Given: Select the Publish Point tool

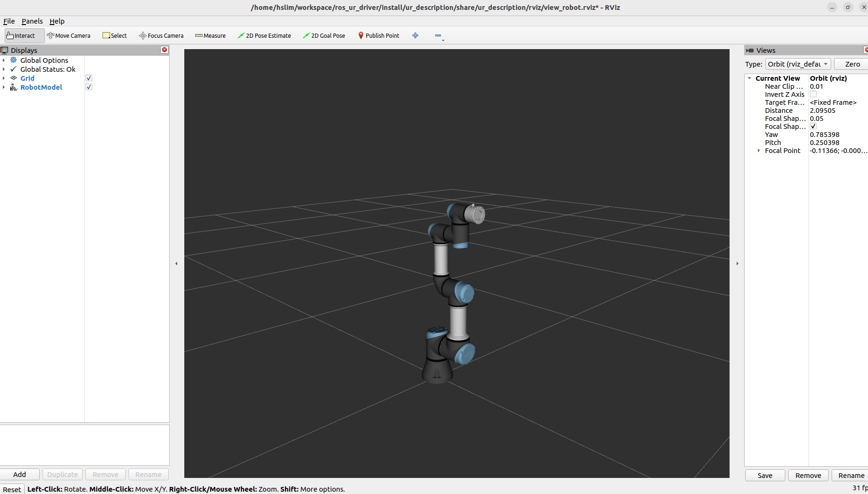Looking at the screenshot, I should point(379,35).
